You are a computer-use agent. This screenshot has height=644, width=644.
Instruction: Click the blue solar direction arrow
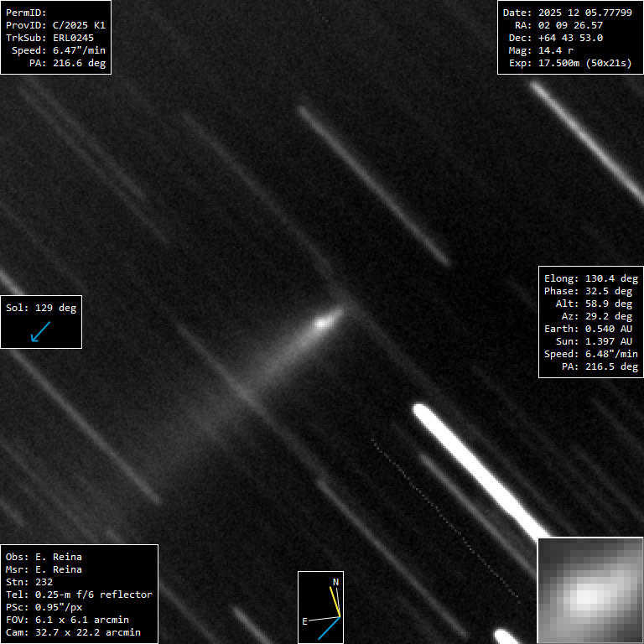(40, 331)
